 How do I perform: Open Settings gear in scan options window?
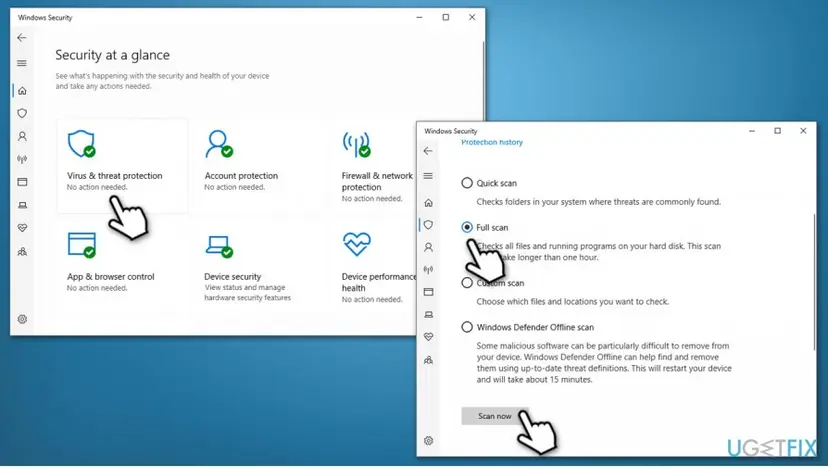428,441
